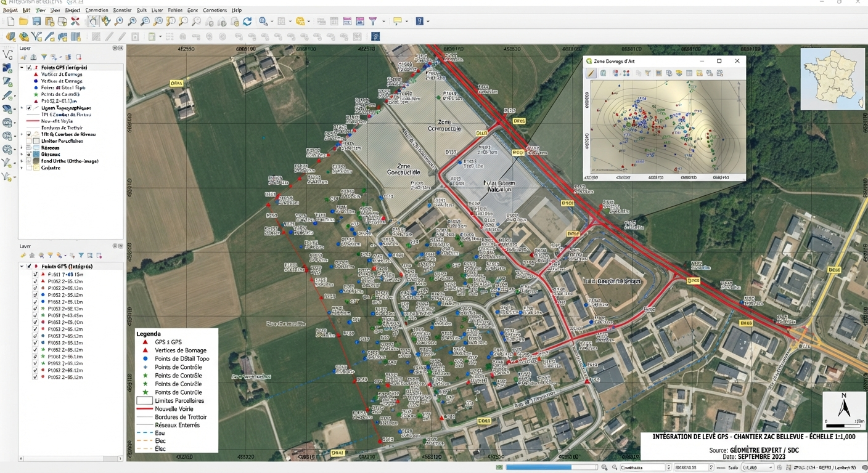Screen dimensions: 868x473
Task: Click the blue funnel icon in lower panel toolbar
Action: coord(81,256)
